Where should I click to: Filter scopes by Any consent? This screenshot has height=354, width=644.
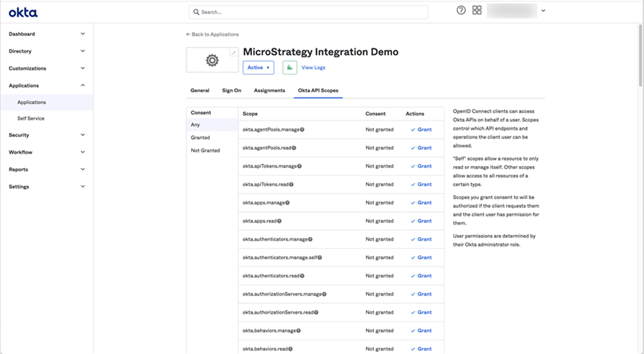coord(212,125)
